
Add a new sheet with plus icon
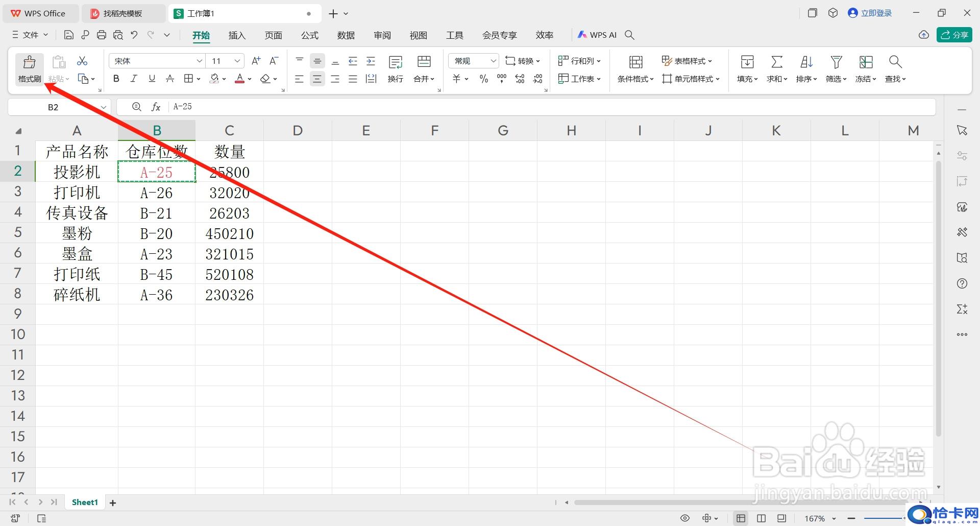tap(113, 503)
